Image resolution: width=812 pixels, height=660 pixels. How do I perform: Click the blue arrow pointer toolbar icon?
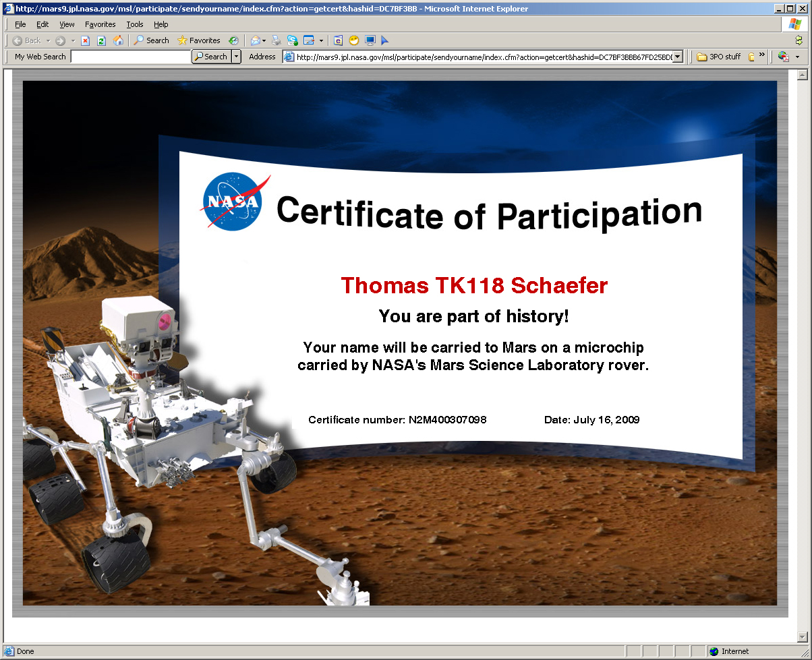385,40
